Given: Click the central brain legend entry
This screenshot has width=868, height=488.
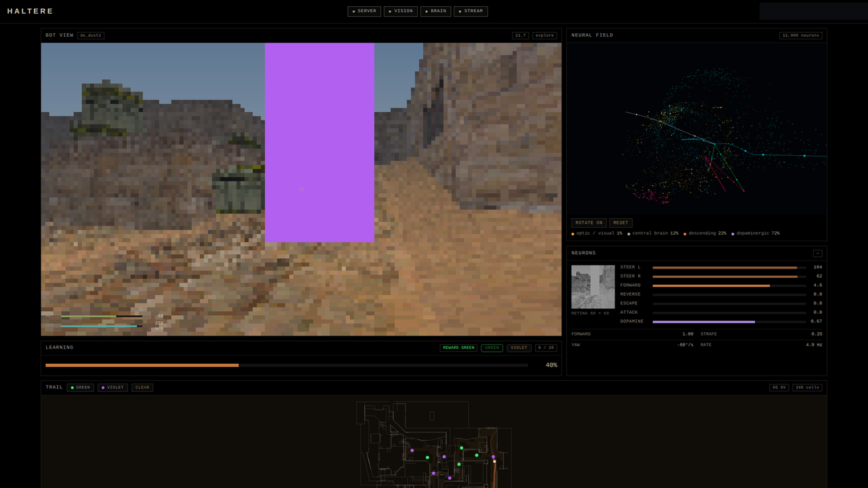Looking at the screenshot, I should pyautogui.click(x=653, y=233).
